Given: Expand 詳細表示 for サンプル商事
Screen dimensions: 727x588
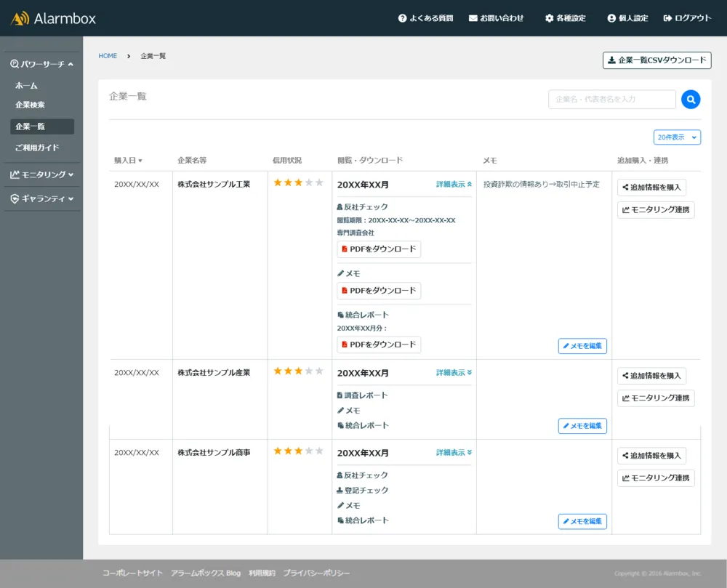Looking at the screenshot, I should pos(454,452).
